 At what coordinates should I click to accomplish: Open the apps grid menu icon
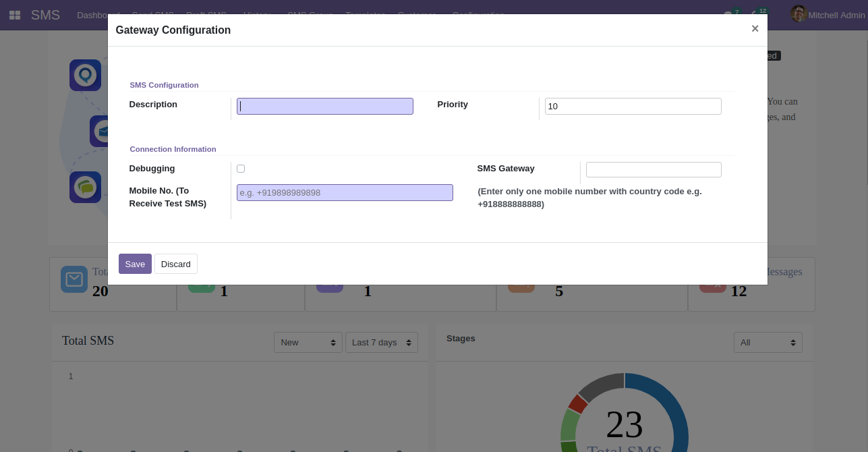(x=14, y=15)
